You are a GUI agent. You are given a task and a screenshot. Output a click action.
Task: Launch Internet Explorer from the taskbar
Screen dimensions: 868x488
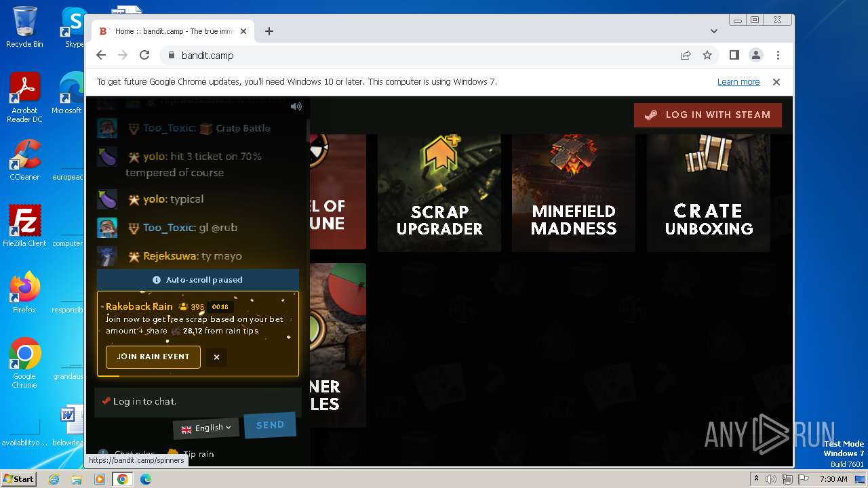click(54, 479)
